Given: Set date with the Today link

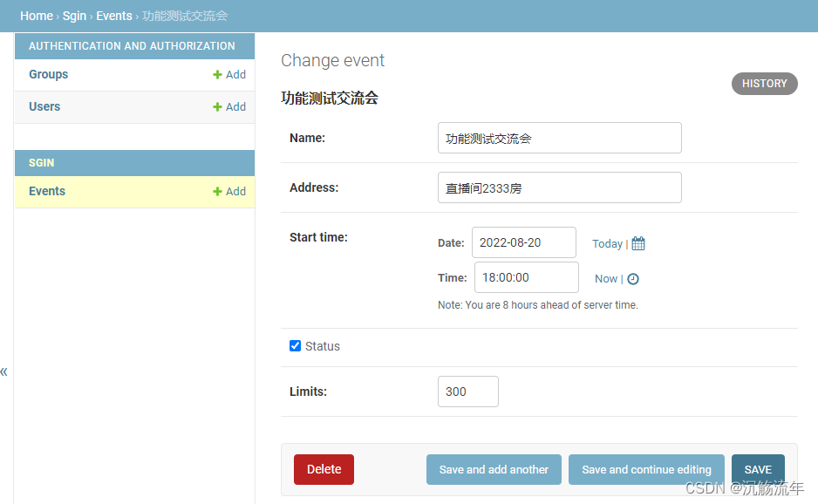Looking at the screenshot, I should (607, 243).
